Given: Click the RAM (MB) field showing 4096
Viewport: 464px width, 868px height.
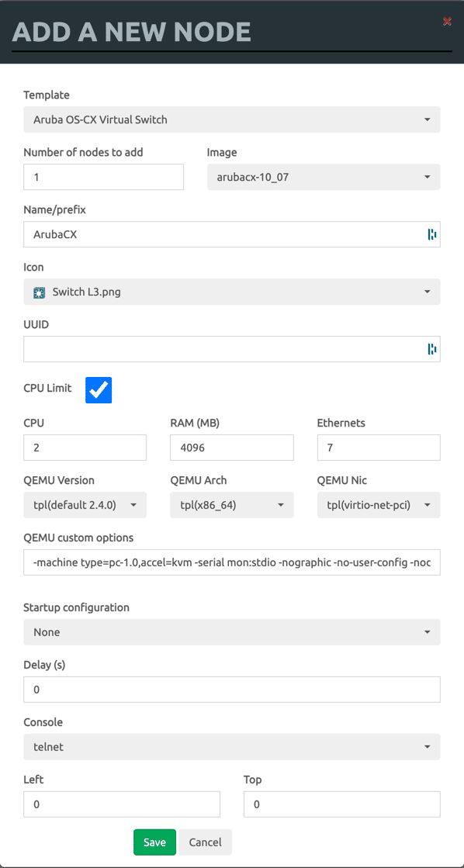Looking at the screenshot, I should point(232,448).
